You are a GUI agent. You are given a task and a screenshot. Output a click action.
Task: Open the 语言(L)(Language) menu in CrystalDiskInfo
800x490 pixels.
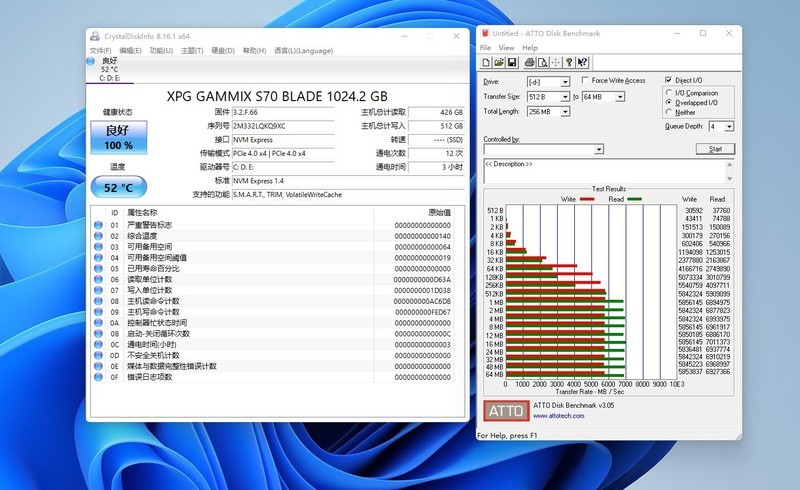(304, 51)
